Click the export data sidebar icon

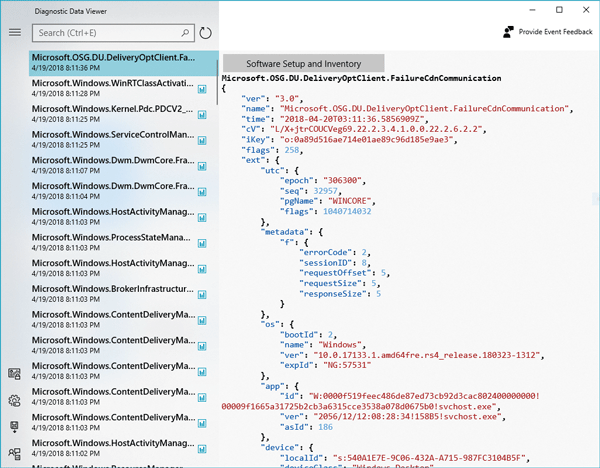point(15,427)
